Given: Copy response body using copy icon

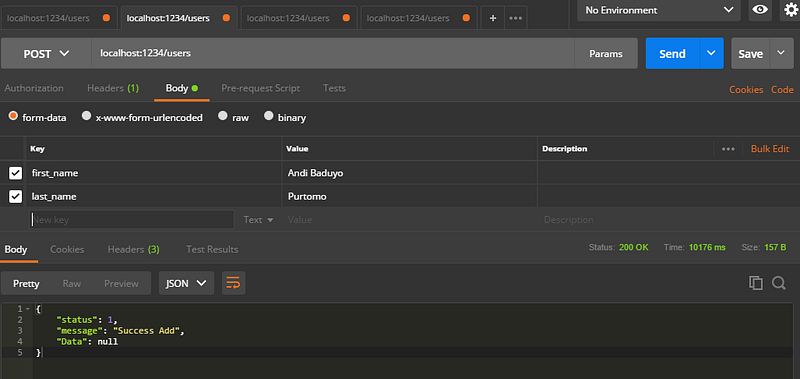Looking at the screenshot, I should pos(756,283).
